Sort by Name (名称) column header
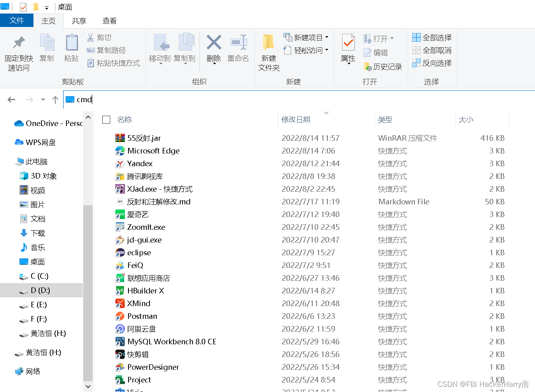Screen dimensions: 535x392 point(125,120)
